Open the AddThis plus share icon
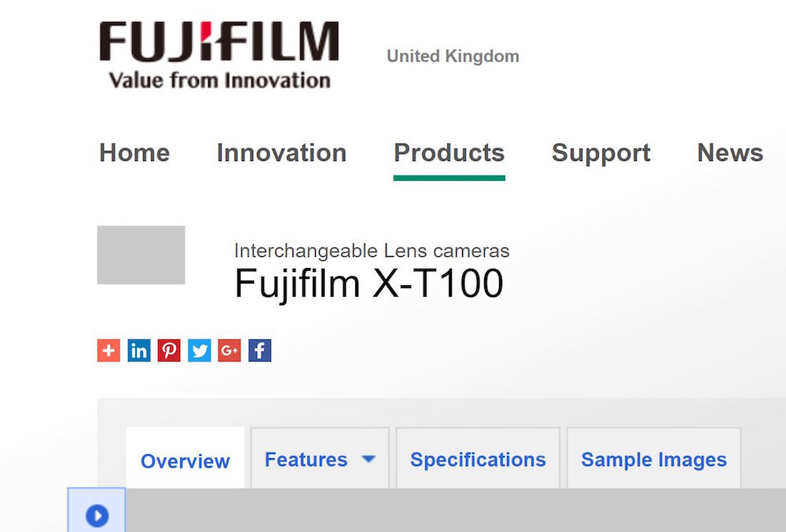 point(108,350)
